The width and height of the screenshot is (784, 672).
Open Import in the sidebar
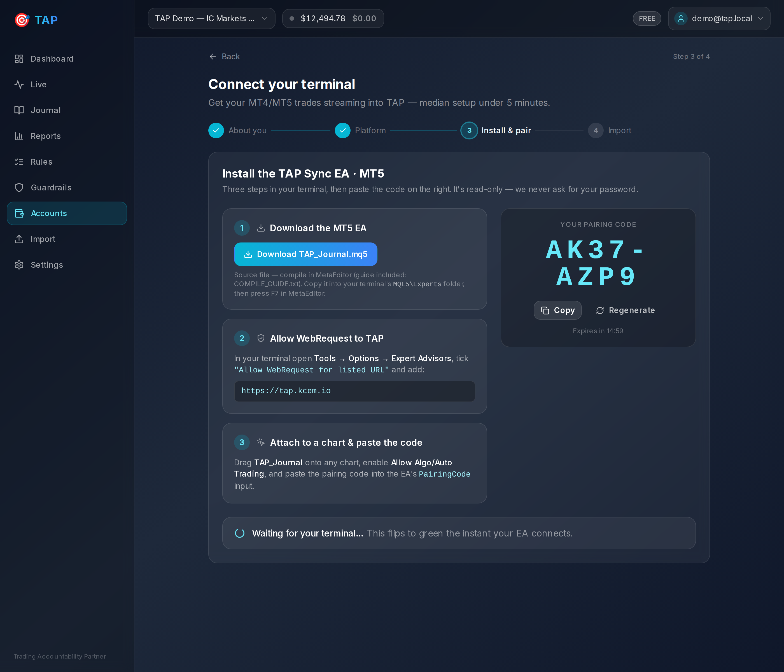click(67, 239)
